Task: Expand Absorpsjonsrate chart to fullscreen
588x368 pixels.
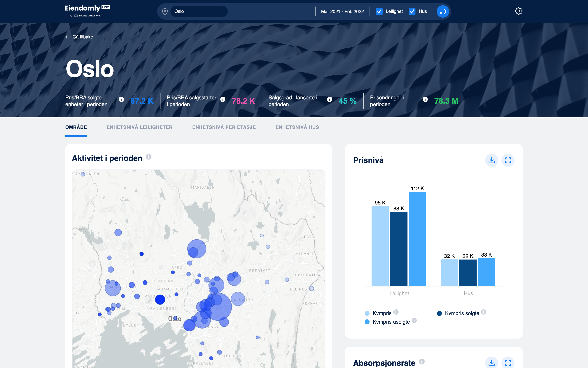Action: pyautogui.click(x=508, y=363)
